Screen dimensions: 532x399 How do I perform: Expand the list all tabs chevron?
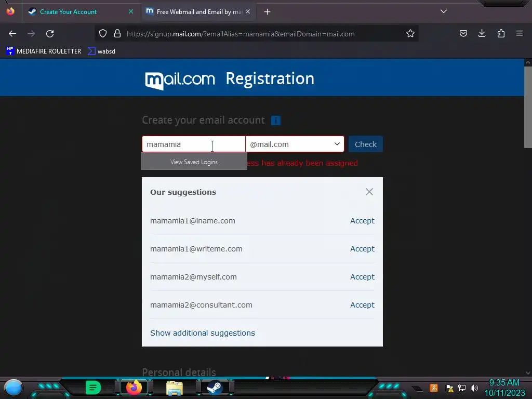pyautogui.click(x=444, y=11)
